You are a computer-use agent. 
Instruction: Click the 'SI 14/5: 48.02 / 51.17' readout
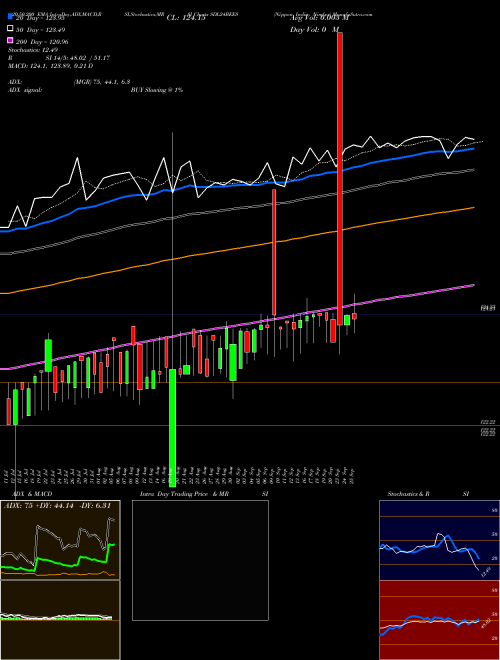(77, 58)
